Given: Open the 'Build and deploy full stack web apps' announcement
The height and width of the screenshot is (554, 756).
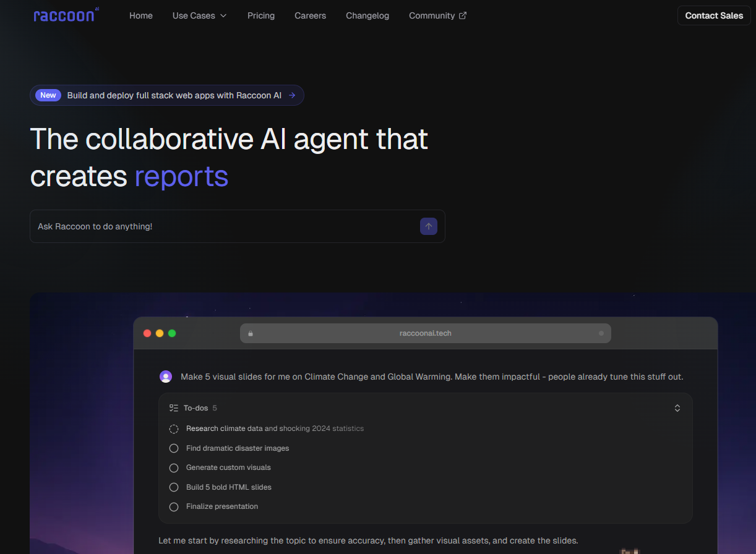Looking at the screenshot, I should click(167, 95).
